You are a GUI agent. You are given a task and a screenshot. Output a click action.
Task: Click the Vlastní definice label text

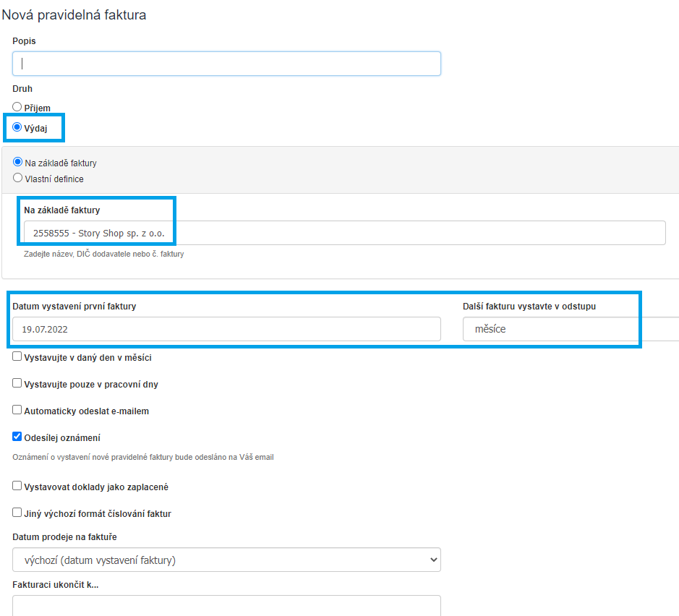point(54,179)
